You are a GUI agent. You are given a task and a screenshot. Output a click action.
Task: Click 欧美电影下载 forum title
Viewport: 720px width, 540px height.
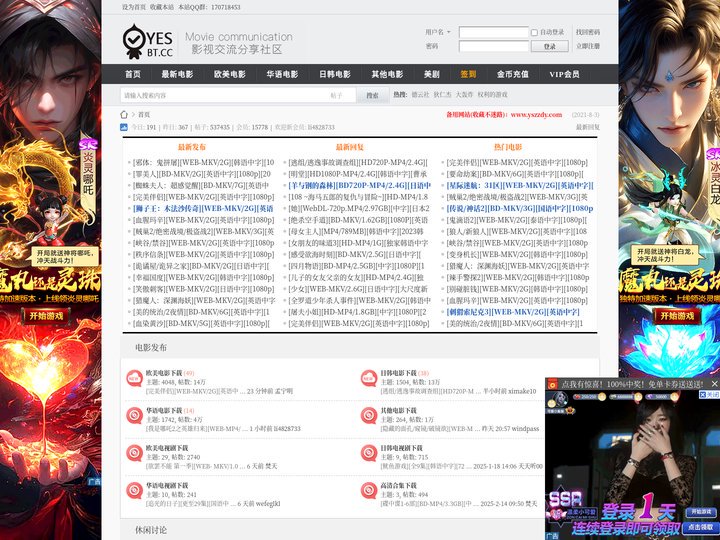click(164, 373)
